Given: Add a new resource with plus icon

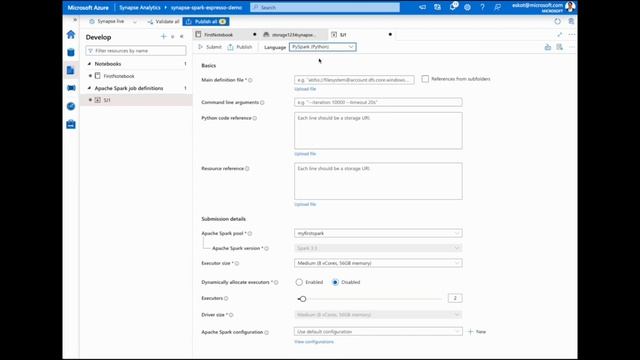Looking at the screenshot, I should [163, 37].
